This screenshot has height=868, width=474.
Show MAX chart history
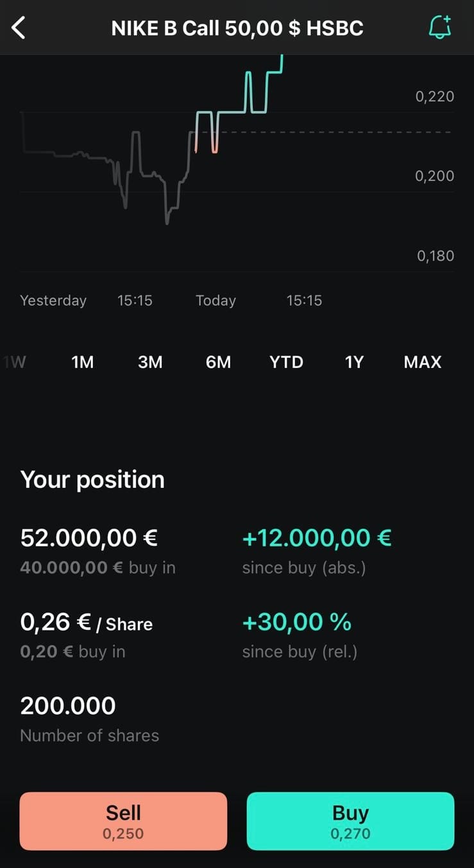point(423,362)
